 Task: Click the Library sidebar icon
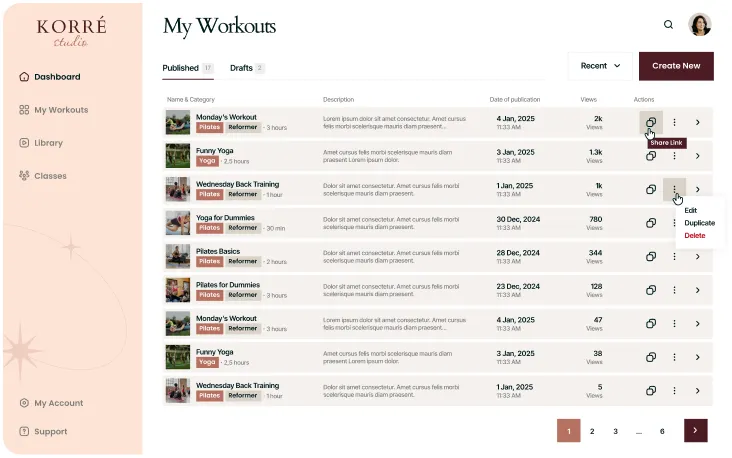coord(23,143)
